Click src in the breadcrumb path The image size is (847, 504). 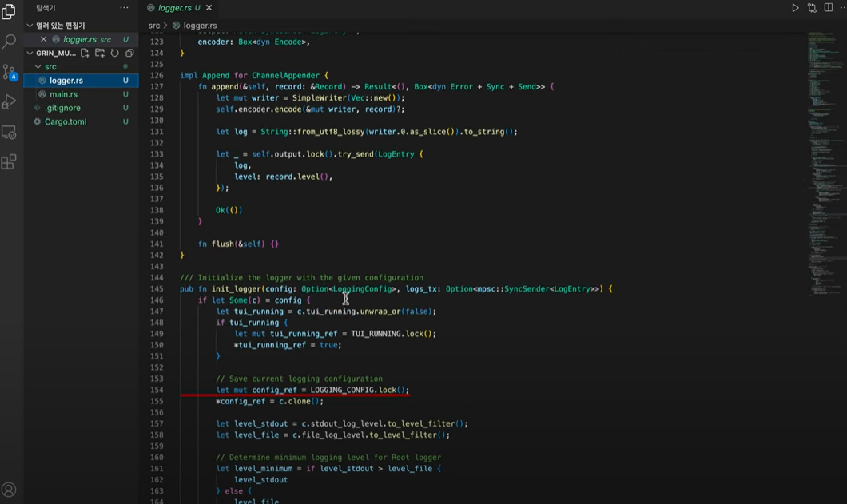[x=154, y=26]
